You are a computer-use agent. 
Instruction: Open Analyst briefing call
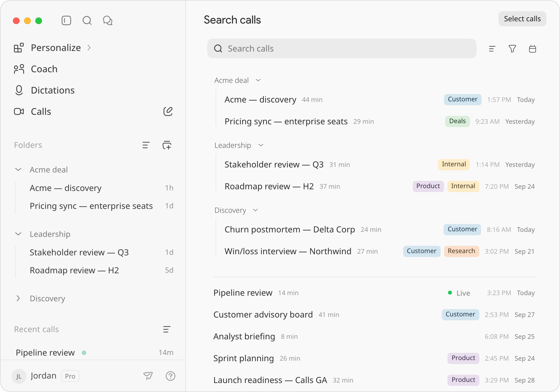tap(374, 337)
